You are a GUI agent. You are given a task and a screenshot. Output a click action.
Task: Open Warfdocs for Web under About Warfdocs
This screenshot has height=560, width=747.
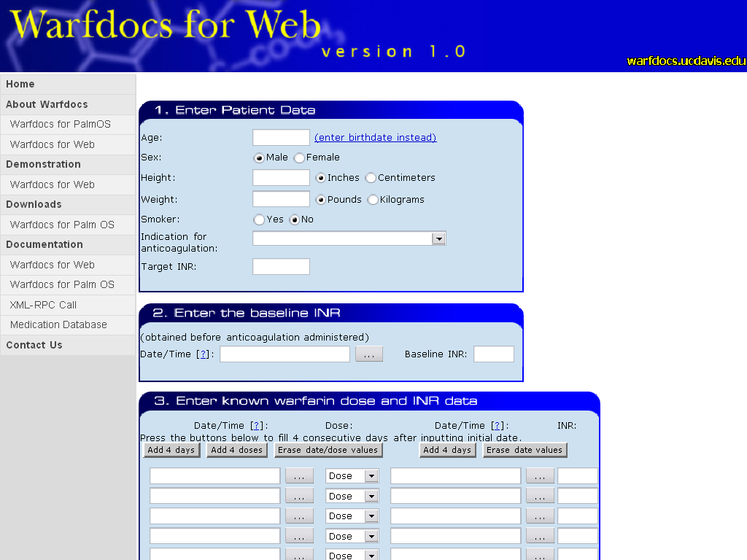tap(68, 144)
